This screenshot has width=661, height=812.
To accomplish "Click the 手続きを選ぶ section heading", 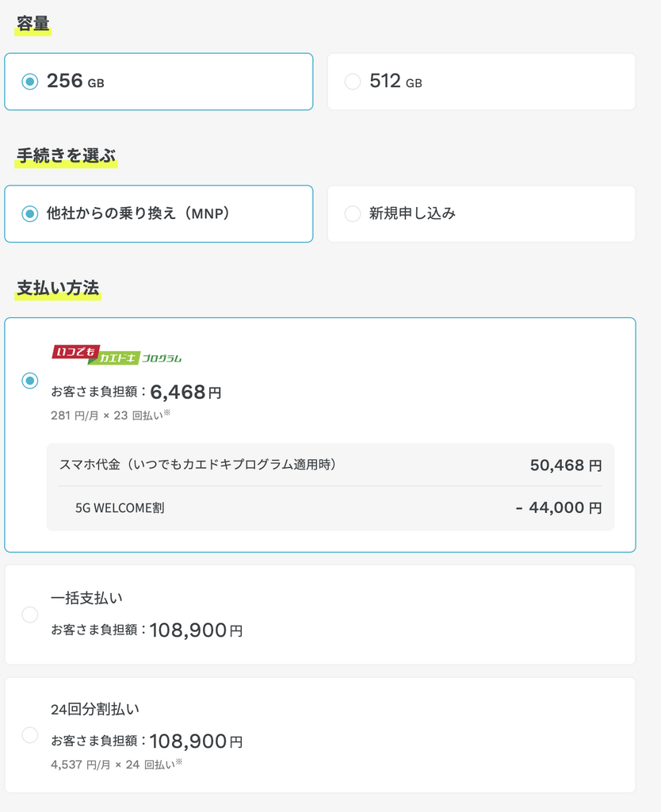I will [x=67, y=156].
